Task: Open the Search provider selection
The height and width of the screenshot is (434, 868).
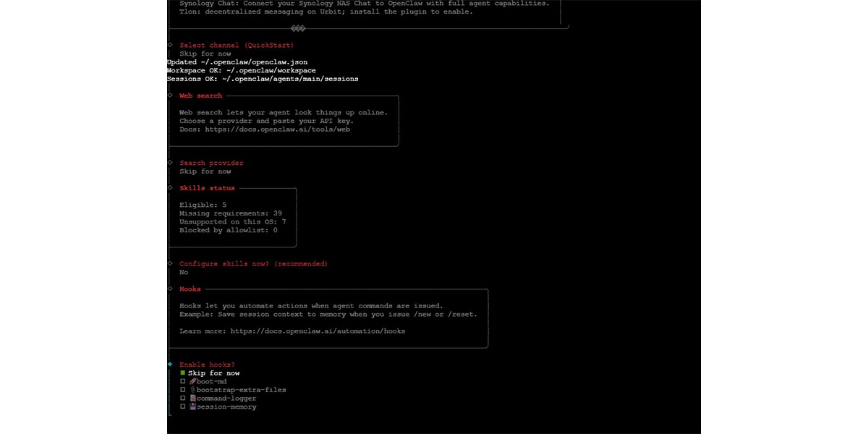Action: [x=211, y=163]
